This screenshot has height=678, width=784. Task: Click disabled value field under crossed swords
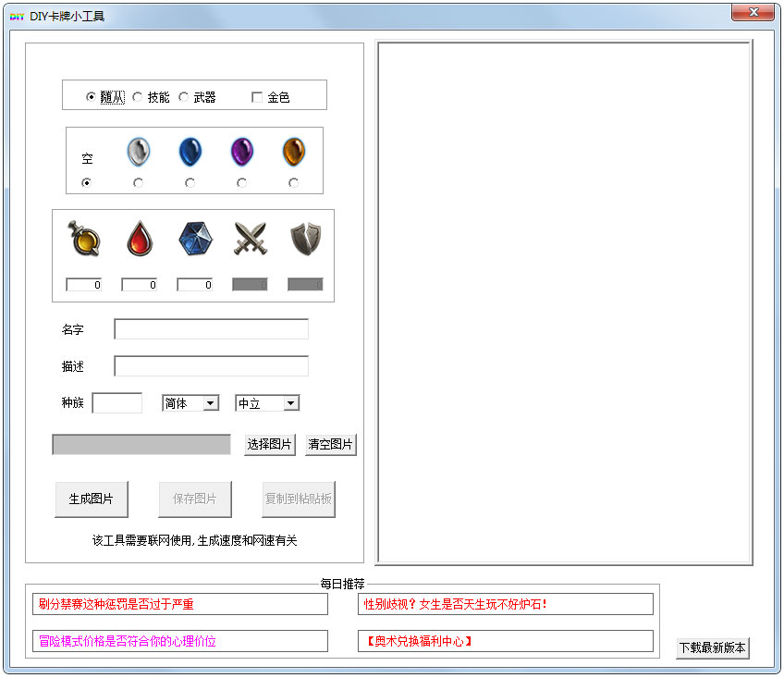tap(250, 285)
